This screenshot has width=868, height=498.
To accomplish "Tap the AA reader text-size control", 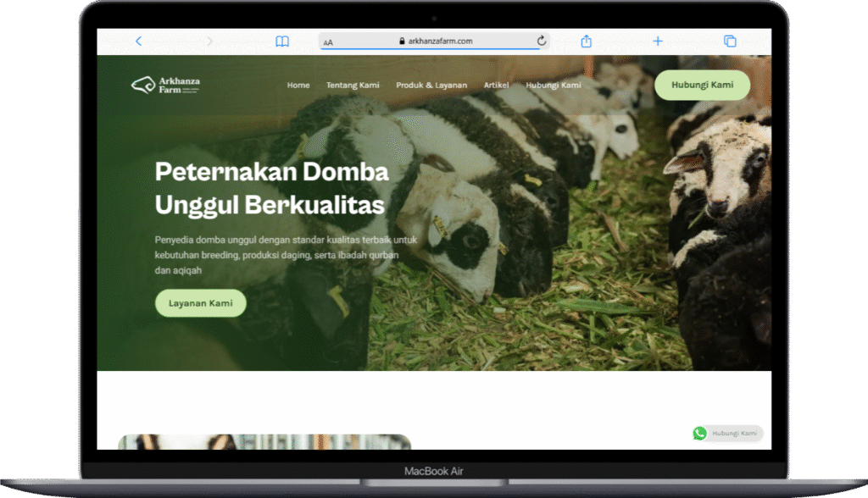I will point(329,41).
